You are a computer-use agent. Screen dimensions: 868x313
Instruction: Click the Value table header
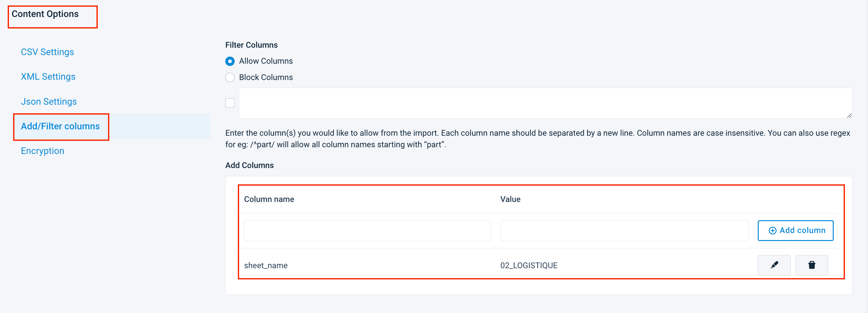point(510,199)
